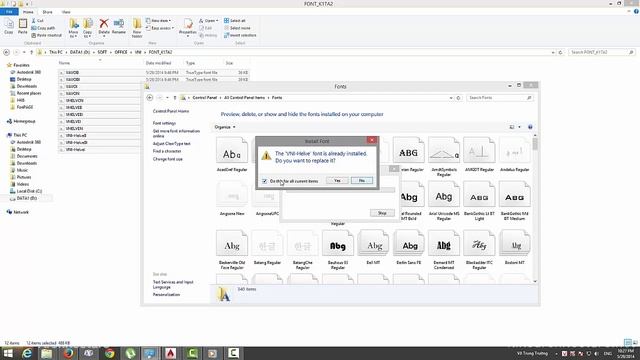640x360 pixels.
Task: Click the Stop button in progress dialog
Action: pyautogui.click(x=382, y=213)
